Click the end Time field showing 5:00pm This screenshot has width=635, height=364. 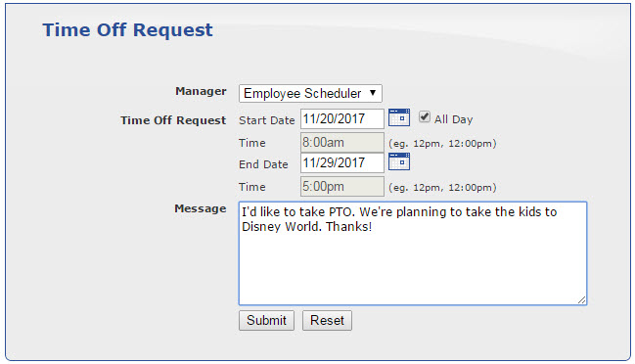[x=341, y=186]
